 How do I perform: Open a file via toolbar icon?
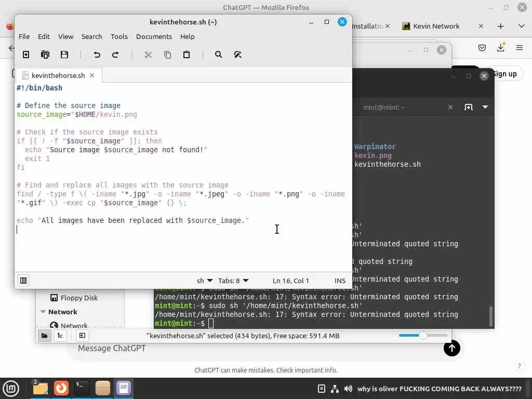(45, 55)
